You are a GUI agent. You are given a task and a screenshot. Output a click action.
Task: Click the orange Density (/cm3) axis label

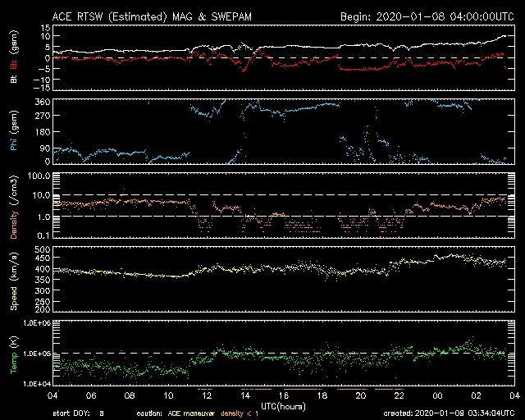point(13,205)
